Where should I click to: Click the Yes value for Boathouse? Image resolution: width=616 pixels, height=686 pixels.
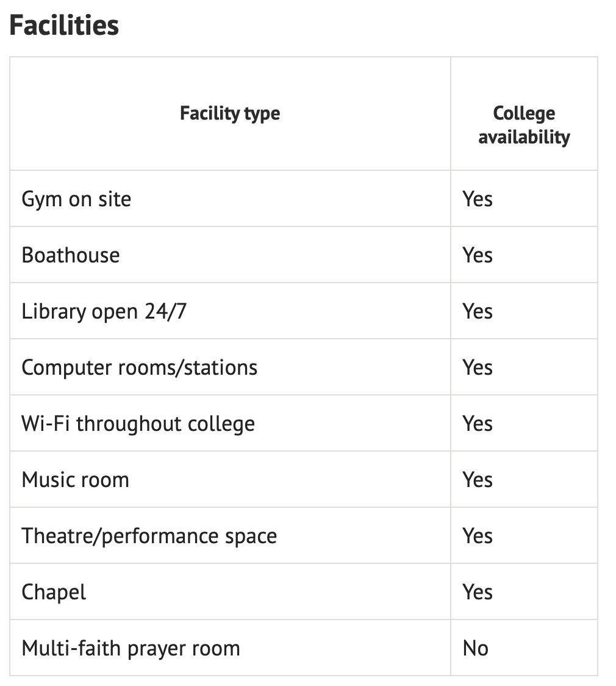click(478, 255)
